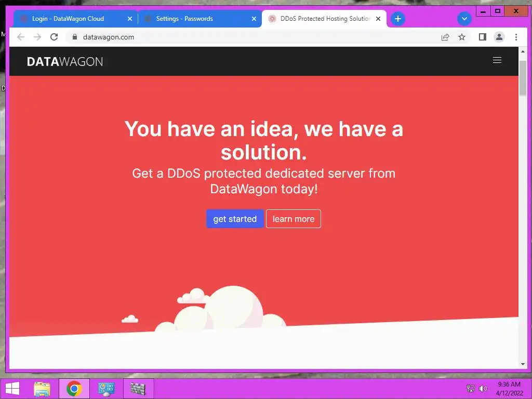Click the padlock site info icon
The image size is (532, 399).
[x=75, y=37]
